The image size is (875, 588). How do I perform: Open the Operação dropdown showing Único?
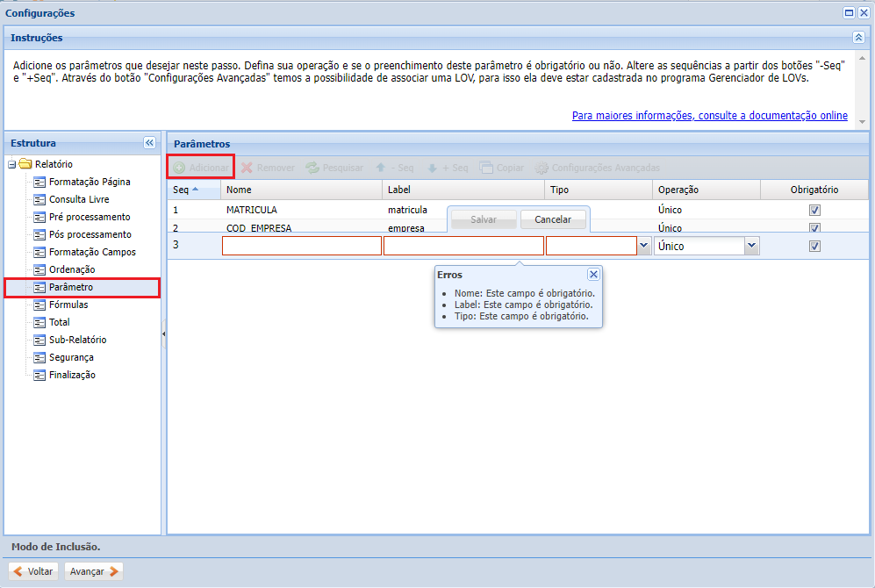(751, 247)
